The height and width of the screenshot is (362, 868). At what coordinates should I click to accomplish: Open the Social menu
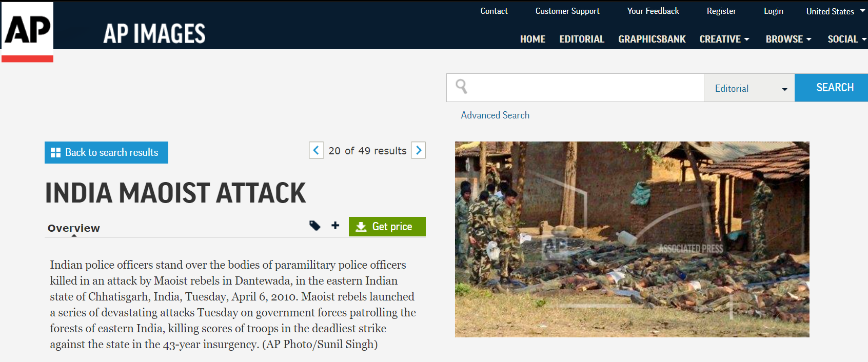[x=847, y=39]
